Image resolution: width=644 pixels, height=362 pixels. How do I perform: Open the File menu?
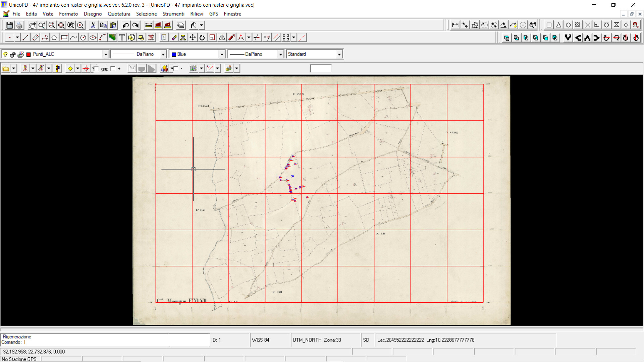click(16, 14)
